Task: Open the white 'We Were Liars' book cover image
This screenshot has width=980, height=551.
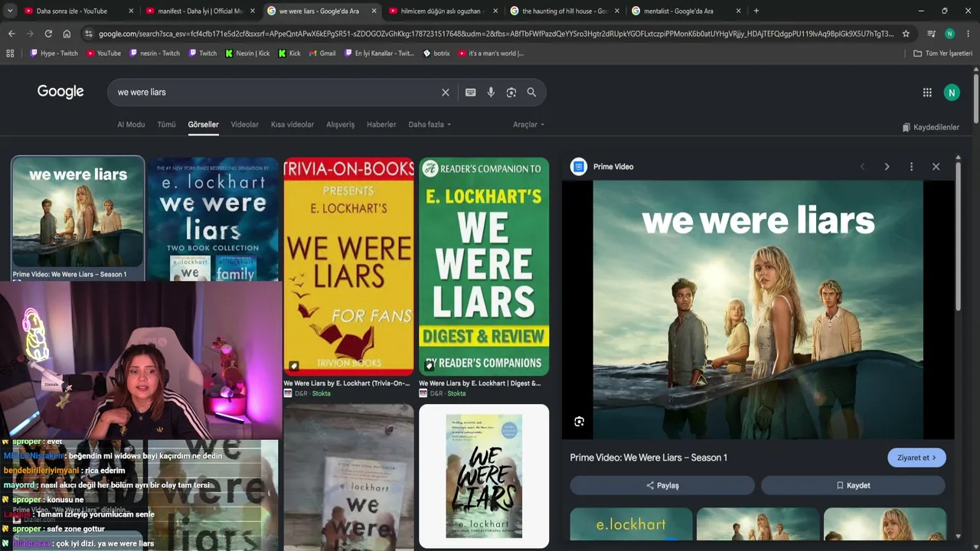Action: [x=484, y=476]
